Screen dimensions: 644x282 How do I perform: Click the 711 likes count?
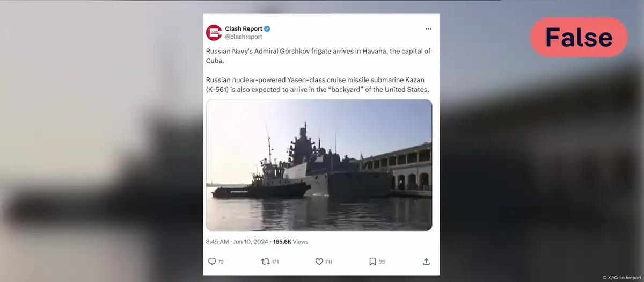pos(328,262)
